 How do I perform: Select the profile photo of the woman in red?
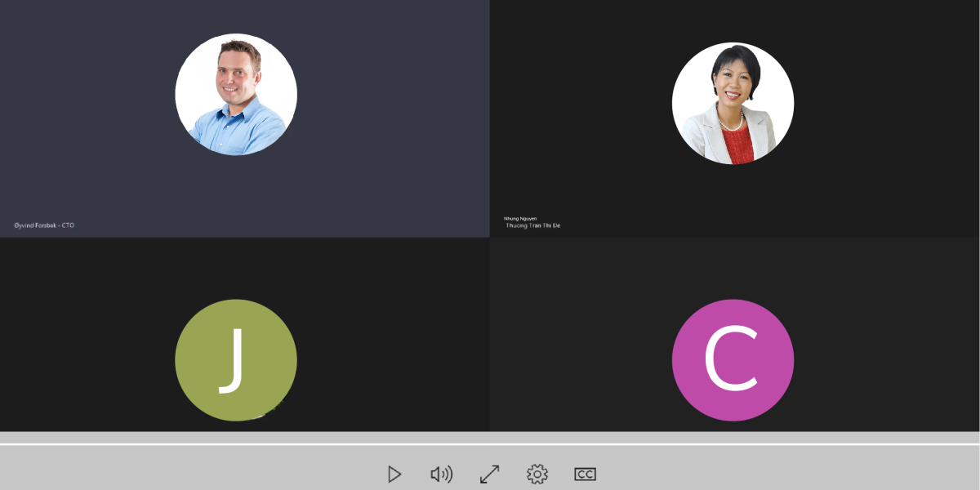pos(733,104)
